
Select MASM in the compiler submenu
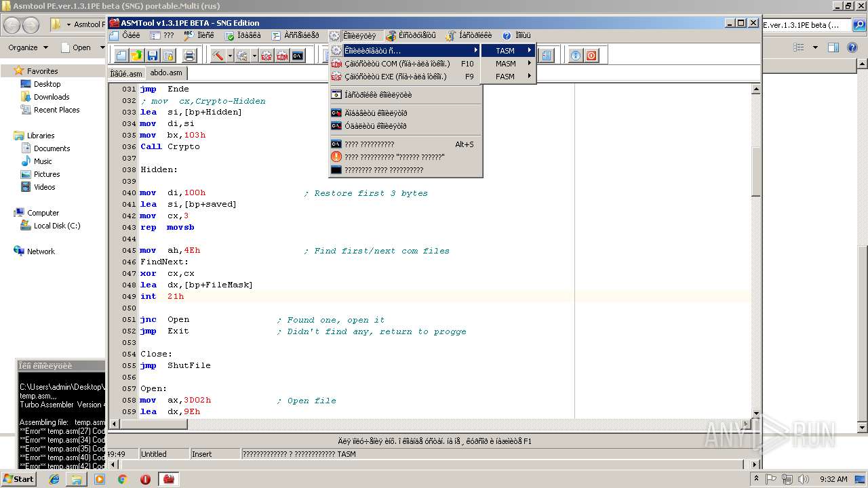pos(508,64)
